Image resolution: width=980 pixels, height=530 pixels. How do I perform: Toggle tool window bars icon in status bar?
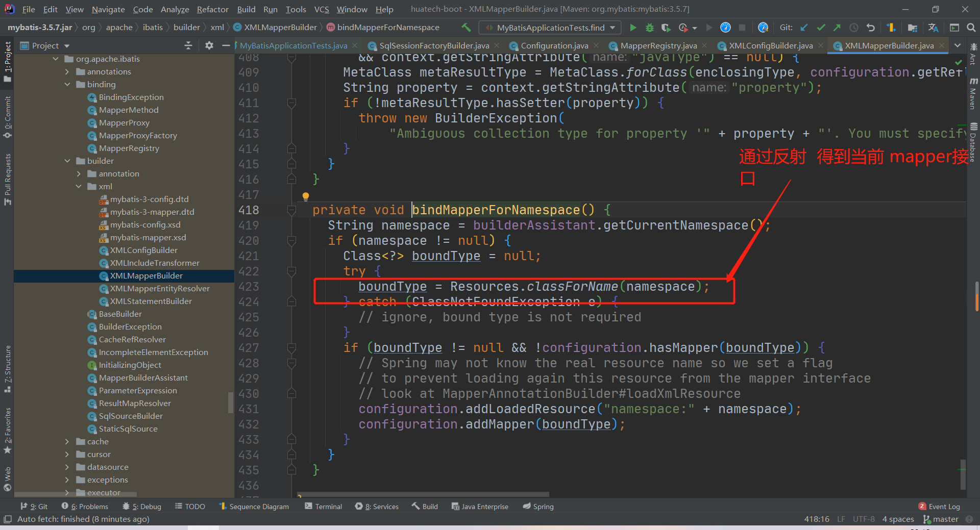coord(7,519)
